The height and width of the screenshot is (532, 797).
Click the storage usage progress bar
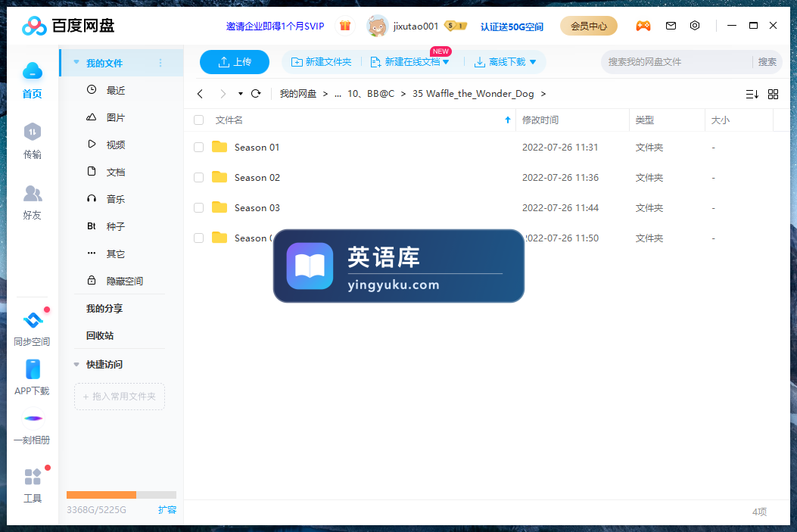pos(122,495)
